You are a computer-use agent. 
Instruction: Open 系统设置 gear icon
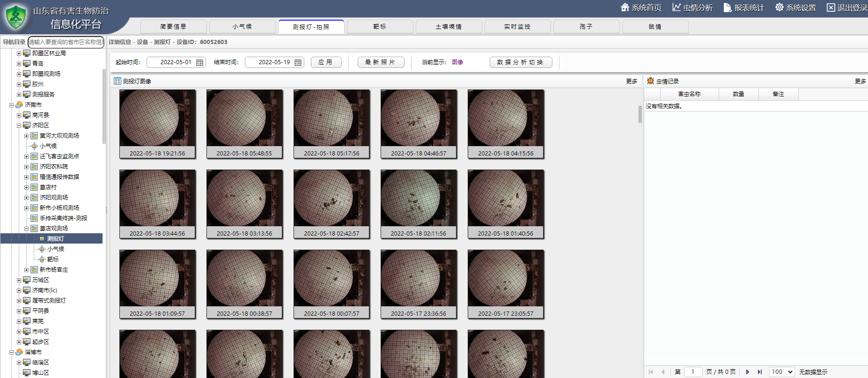779,7
